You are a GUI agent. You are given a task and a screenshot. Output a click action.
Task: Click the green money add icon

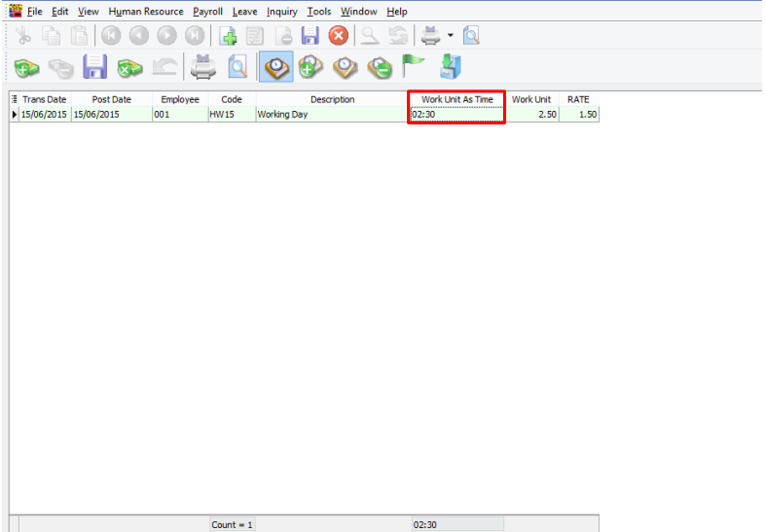[x=26, y=68]
